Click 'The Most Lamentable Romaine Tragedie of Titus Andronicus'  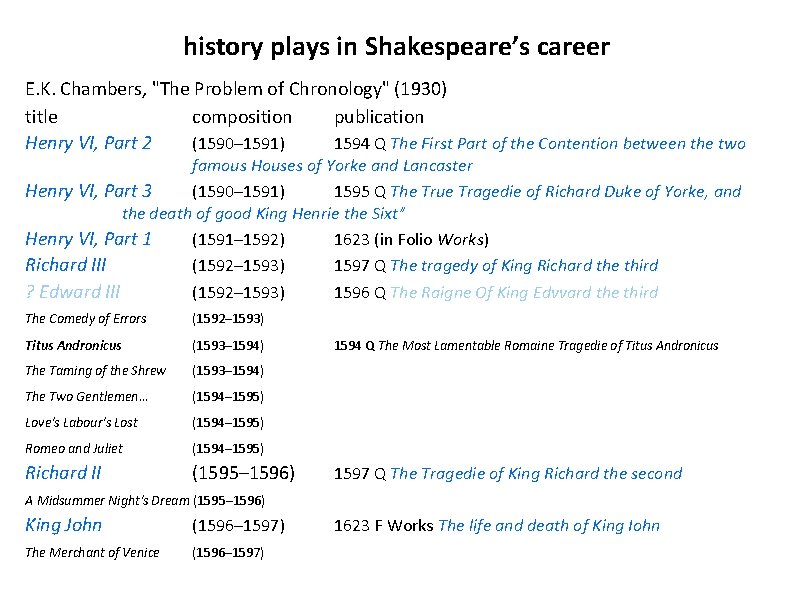pos(548,346)
